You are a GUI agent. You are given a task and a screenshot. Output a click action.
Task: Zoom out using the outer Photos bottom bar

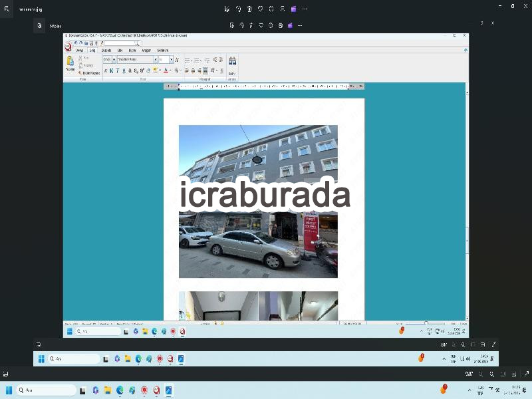481,374
